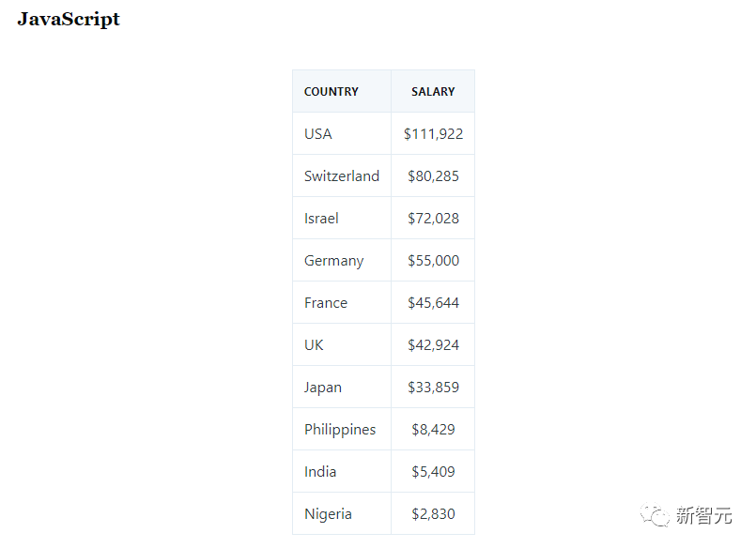Viewport: 756px width, 548px height.
Task: Click the $80,285 salary value
Action: tap(433, 176)
